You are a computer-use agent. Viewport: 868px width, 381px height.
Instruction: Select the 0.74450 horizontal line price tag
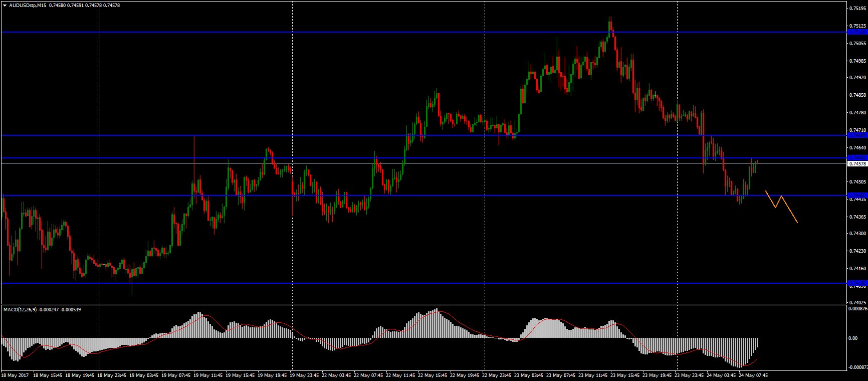pyautogui.click(x=857, y=195)
